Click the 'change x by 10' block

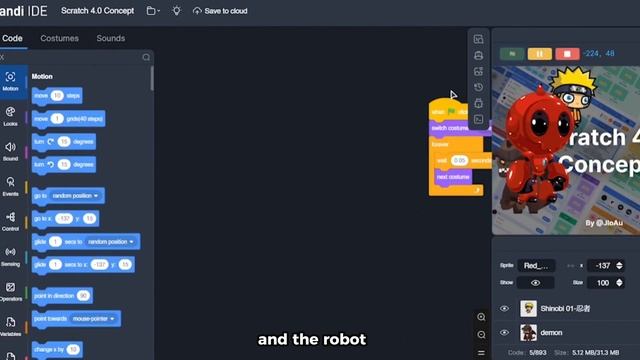(x=57, y=349)
